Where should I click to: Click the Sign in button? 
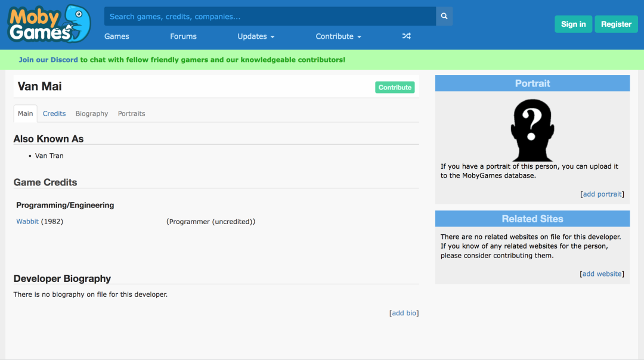coord(574,24)
